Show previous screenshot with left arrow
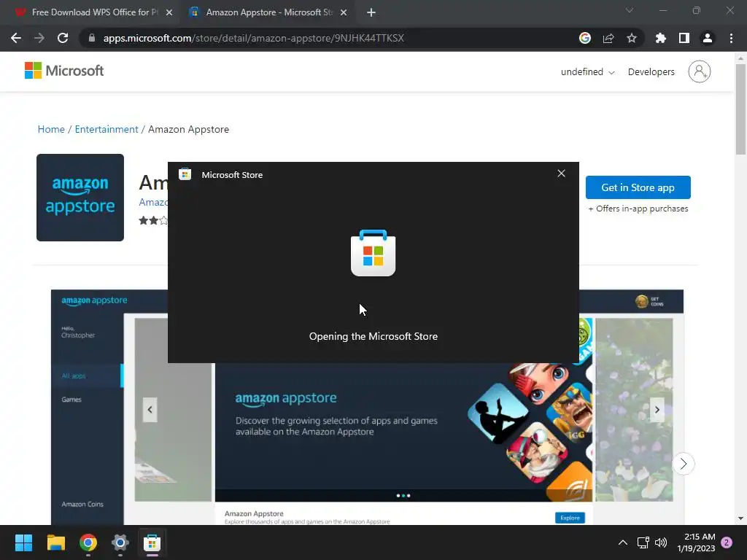The width and height of the screenshot is (747, 560). click(150, 410)
